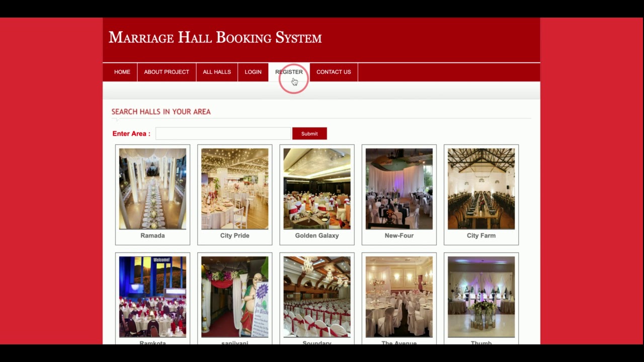Viewport: 644px width, 362px height.
Task: Open the Soundary hall photo
Action: coord(317,297)
